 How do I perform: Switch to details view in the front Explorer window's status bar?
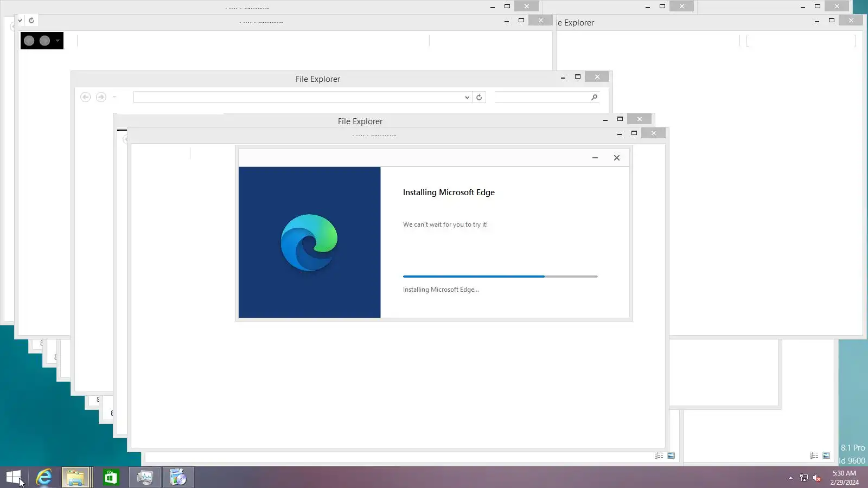click(x=659, y=456)
